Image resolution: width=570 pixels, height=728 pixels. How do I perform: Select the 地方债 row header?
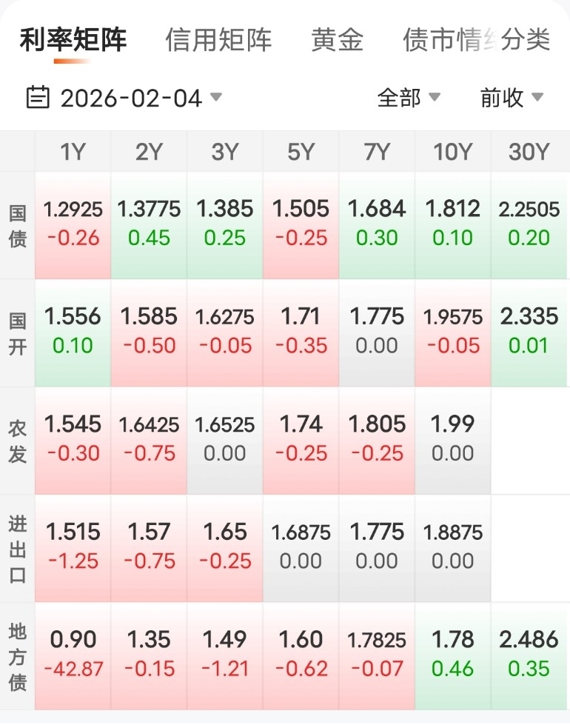coord(18,657)
